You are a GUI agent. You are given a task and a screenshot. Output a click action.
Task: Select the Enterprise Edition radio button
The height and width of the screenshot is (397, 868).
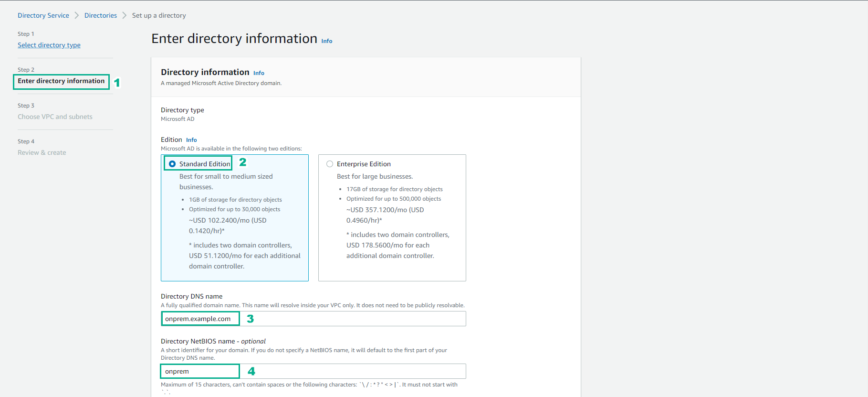(330, 164)
